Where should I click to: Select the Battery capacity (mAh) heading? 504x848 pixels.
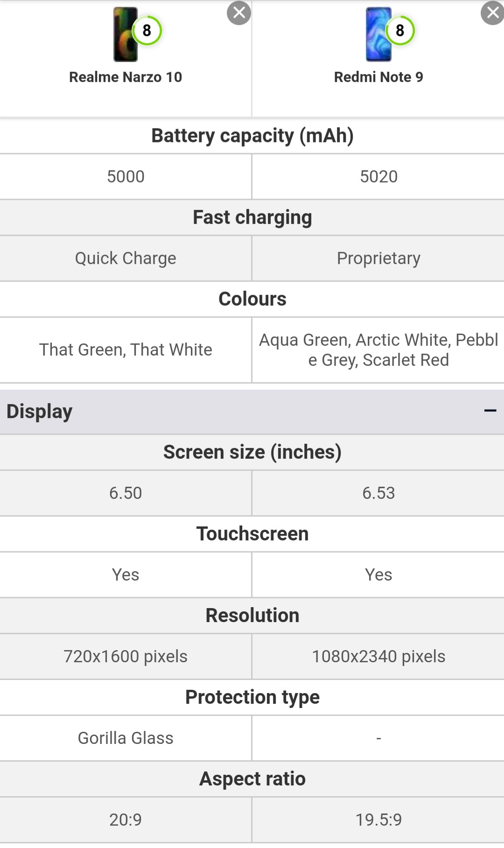coord(252,136)
